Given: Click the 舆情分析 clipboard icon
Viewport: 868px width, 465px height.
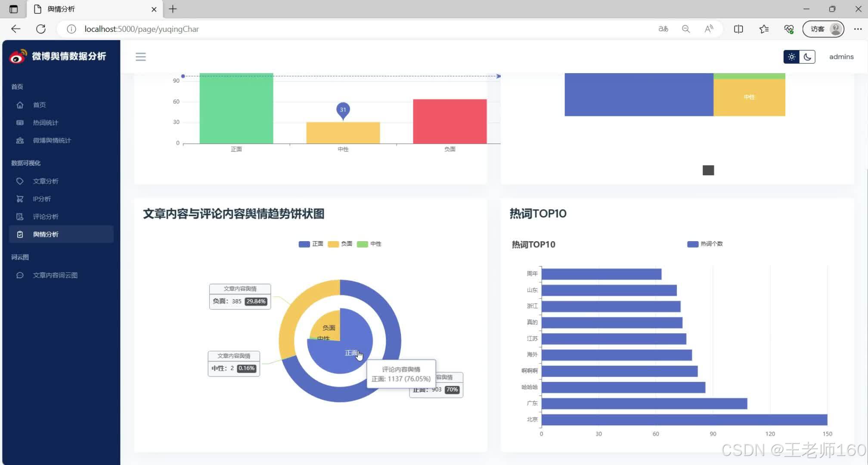Looking at the screenshot, I should [20, 234].
